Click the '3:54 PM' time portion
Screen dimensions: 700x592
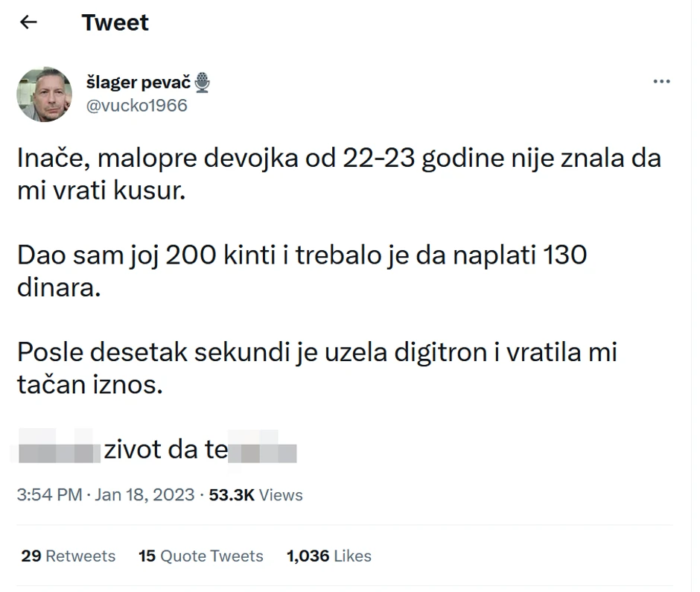tap(48, 494)
